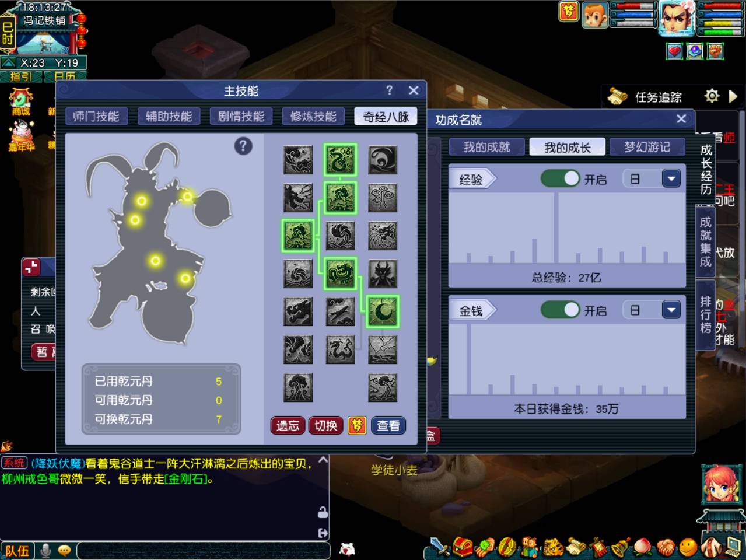
Task: Open the 嘉年华 carnival icon
Action: [21, 135]
